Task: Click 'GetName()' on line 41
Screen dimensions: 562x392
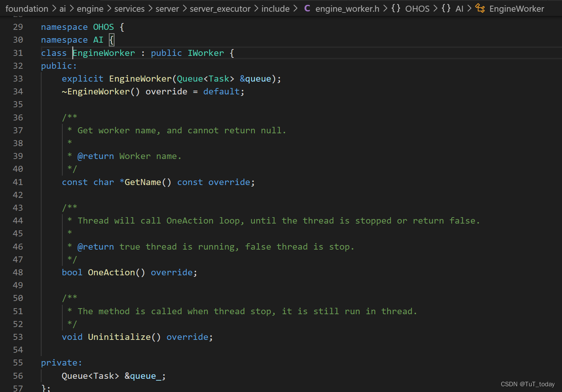Action: pyautogui.click(x=148, y=182)
